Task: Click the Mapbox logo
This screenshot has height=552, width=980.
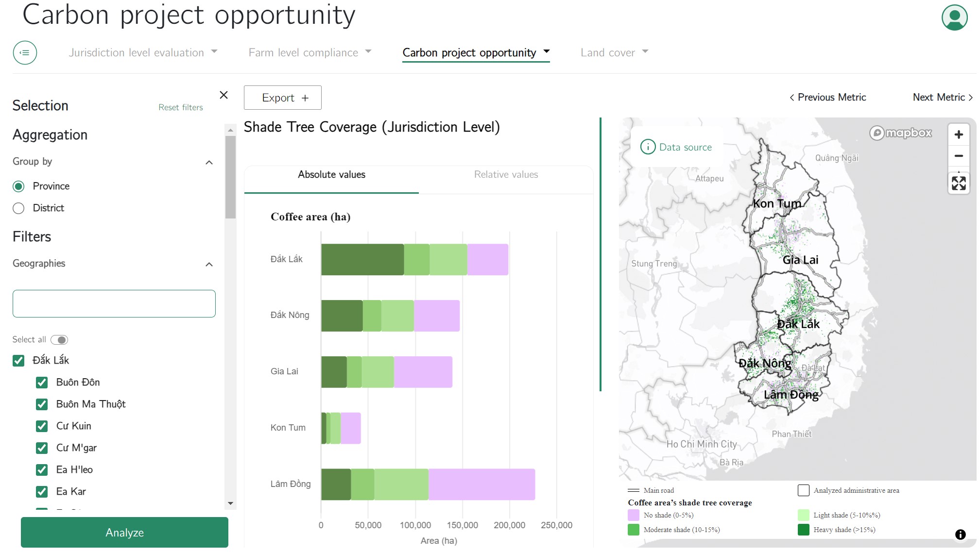Action: 900,133
